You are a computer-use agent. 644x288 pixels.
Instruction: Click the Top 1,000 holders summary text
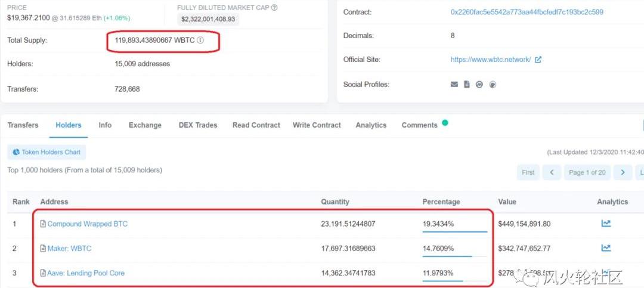[85, 170]
